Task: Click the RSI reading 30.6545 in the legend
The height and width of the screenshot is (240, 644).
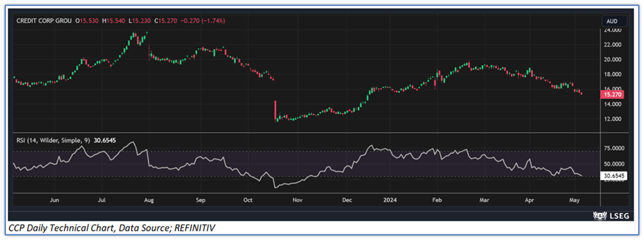Action: pyautogui.click(x=104, y=141)
